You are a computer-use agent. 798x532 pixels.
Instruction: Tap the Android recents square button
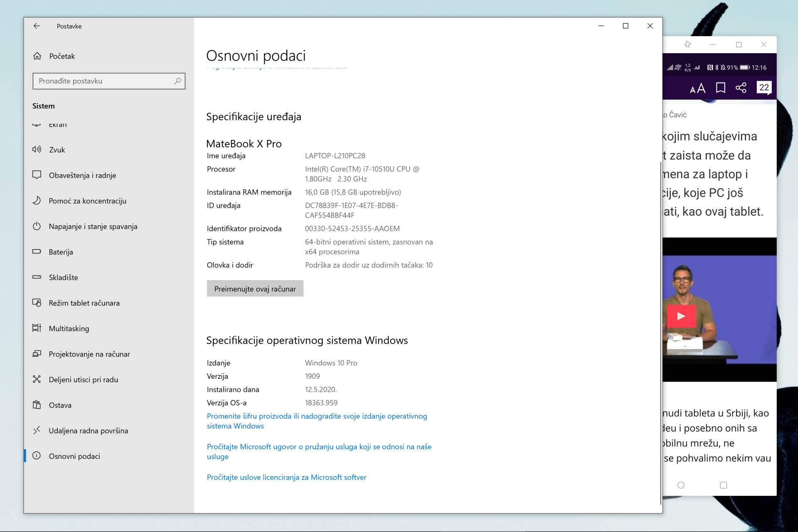pyautogui.click(x=723, y=485)
